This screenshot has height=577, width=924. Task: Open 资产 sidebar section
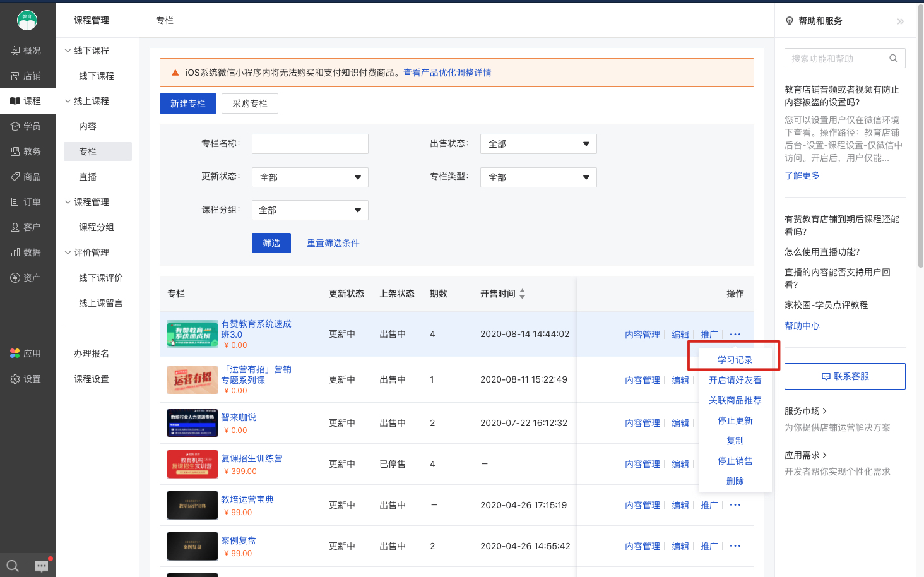(26, 278)
